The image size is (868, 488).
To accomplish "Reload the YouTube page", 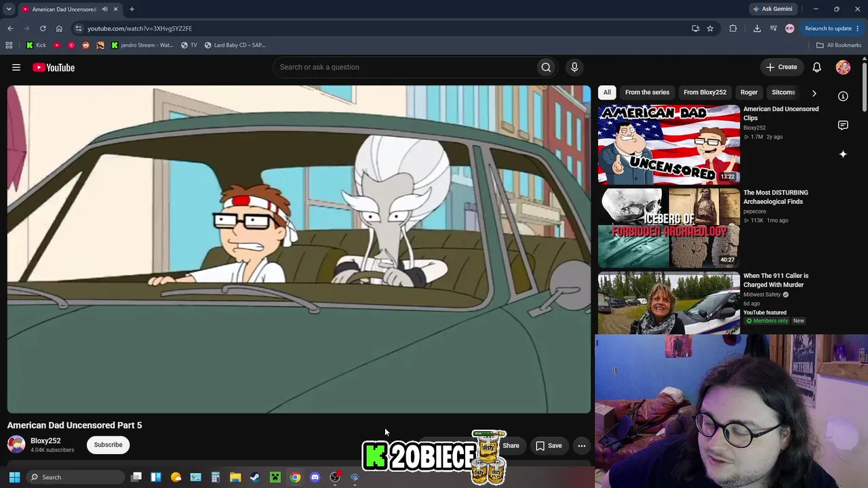I will [43, 28].
